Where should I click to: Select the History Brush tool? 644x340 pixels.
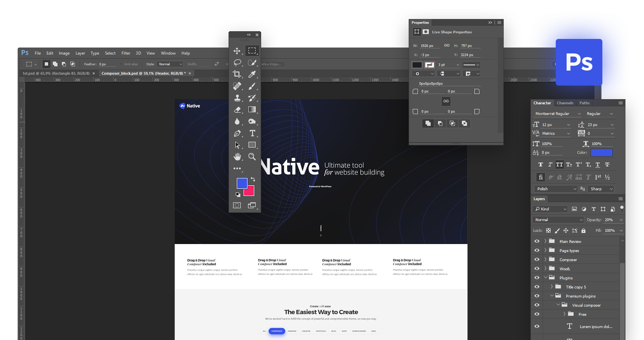coord(252,98)
